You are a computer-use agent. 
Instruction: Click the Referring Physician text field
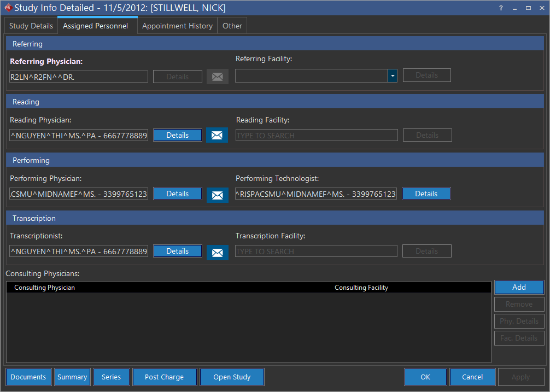coord(79,77)
